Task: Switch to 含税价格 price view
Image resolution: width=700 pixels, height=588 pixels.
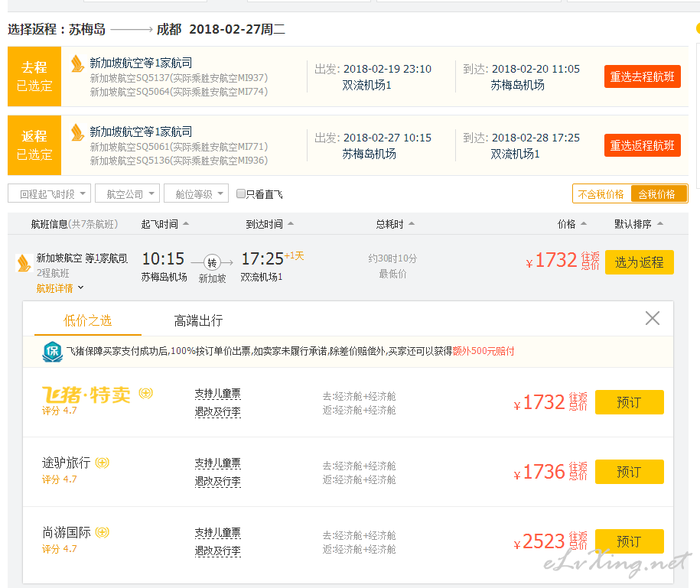Action: pyautogui.click(x=658, y=194)
